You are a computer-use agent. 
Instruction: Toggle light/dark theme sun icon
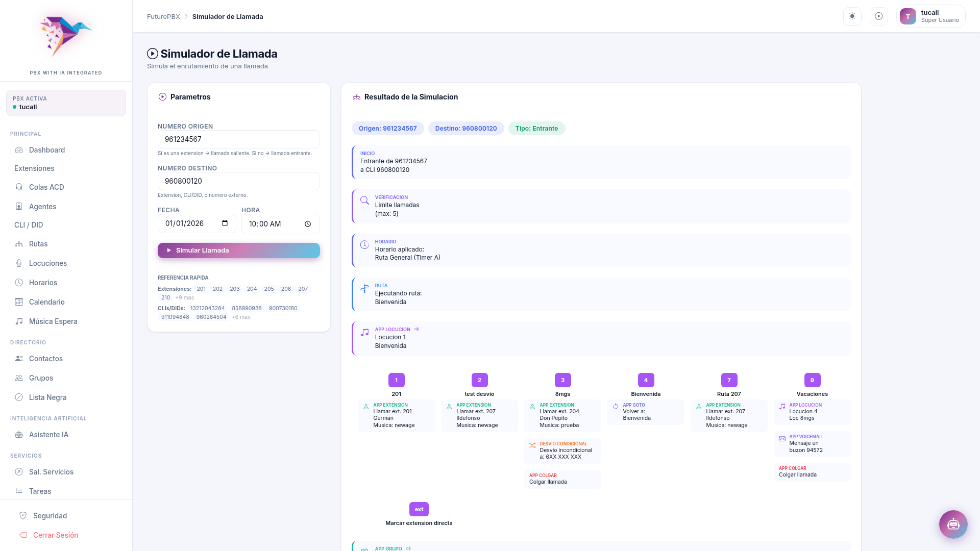point(852,16)
